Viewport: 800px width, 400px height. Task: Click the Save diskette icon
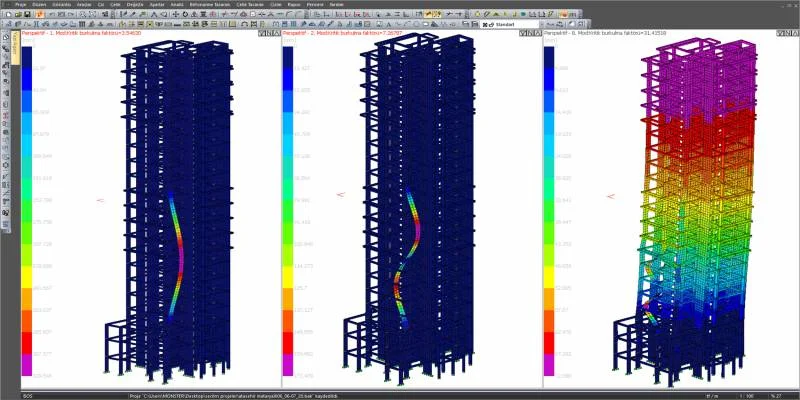pyautogui.click(x=27, y=14)
